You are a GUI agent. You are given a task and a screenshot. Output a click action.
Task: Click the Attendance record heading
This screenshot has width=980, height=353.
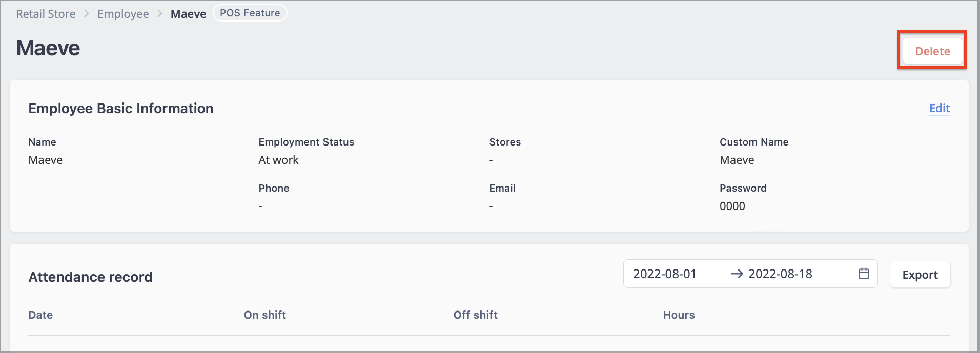click(x=90, y=277)
